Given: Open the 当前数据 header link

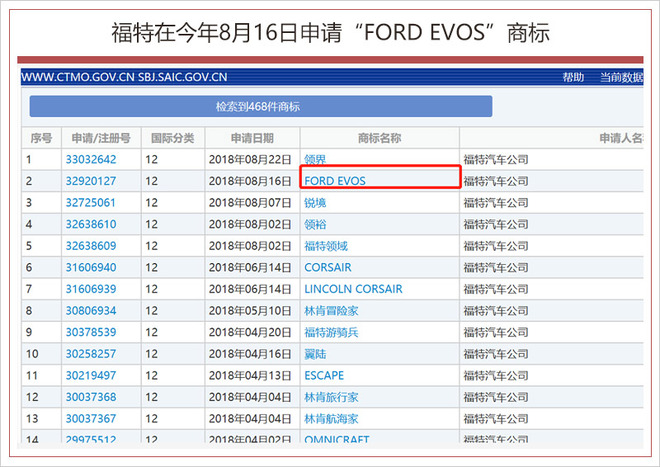Looking at the screenshot, I should pyautogui.click(x=621, y=77).
